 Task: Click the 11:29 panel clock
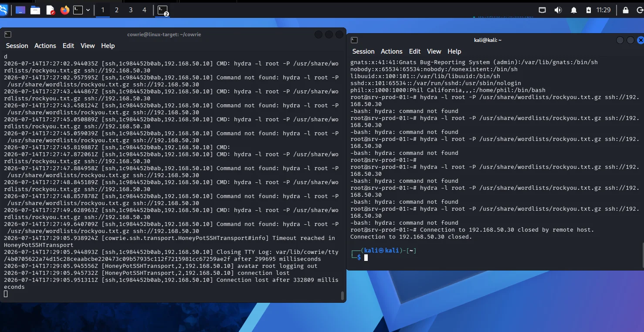point(603,10)
